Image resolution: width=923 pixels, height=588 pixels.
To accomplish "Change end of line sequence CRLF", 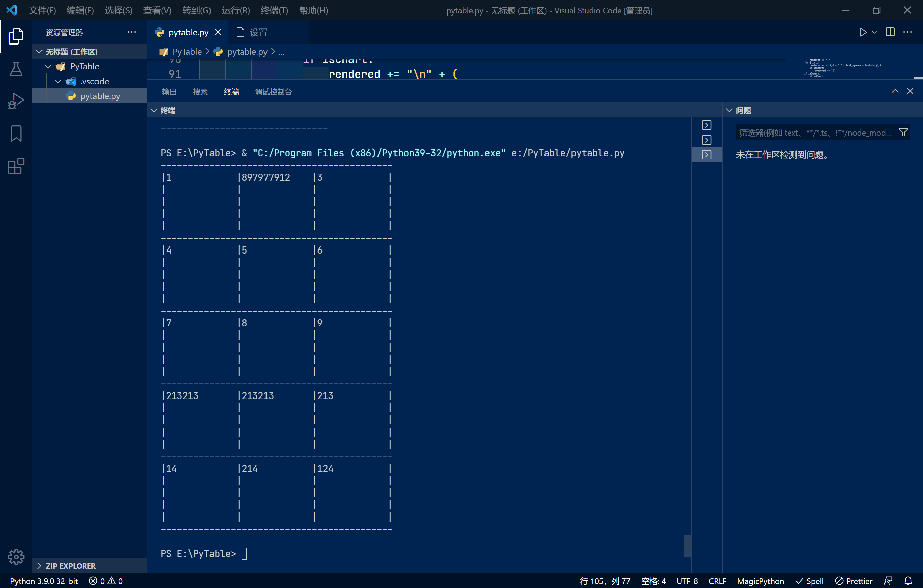I will click(x=717, y=581).
